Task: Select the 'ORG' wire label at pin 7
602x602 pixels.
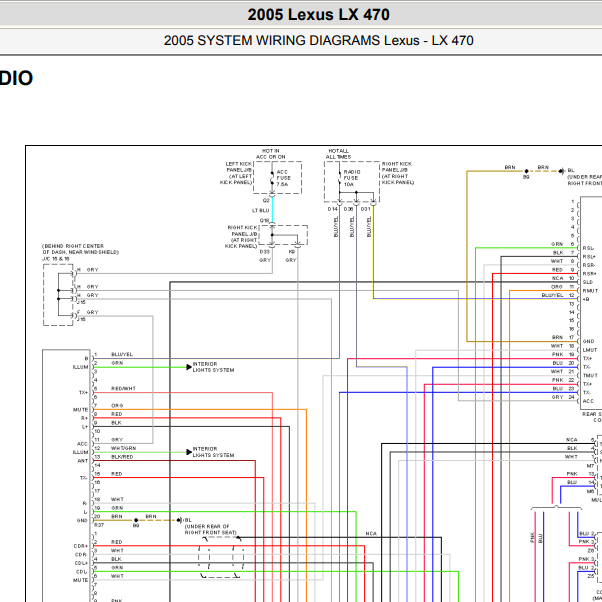Action: click(x=117, y=405)
